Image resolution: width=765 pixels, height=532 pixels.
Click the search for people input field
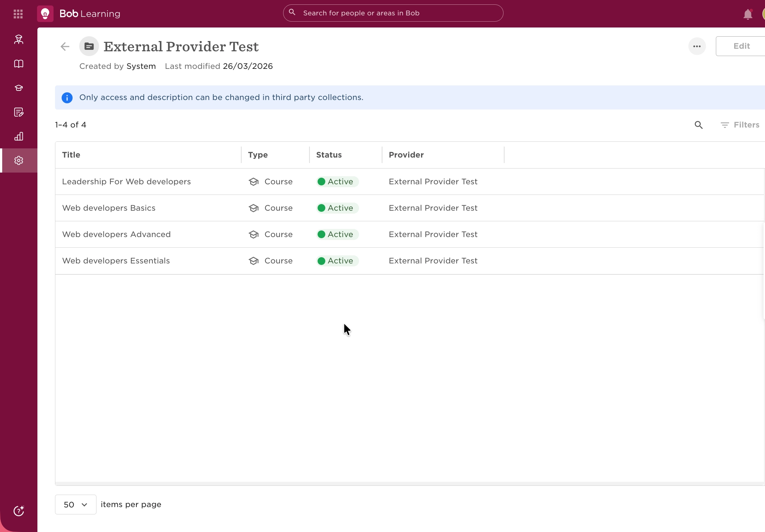(393, 13)
